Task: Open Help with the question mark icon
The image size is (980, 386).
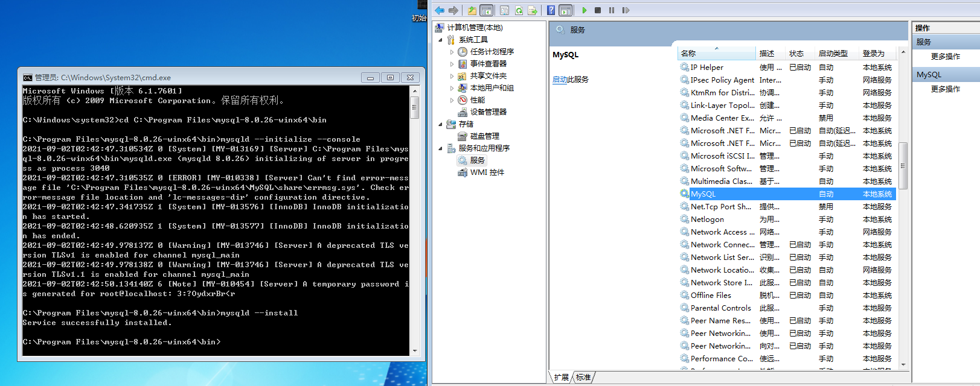Action: (551, 10)
